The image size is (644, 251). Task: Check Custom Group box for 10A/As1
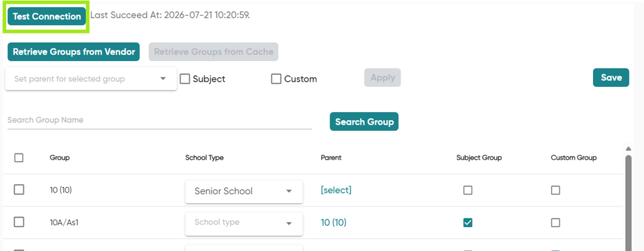pyautogui.click(x=555, y=223)
